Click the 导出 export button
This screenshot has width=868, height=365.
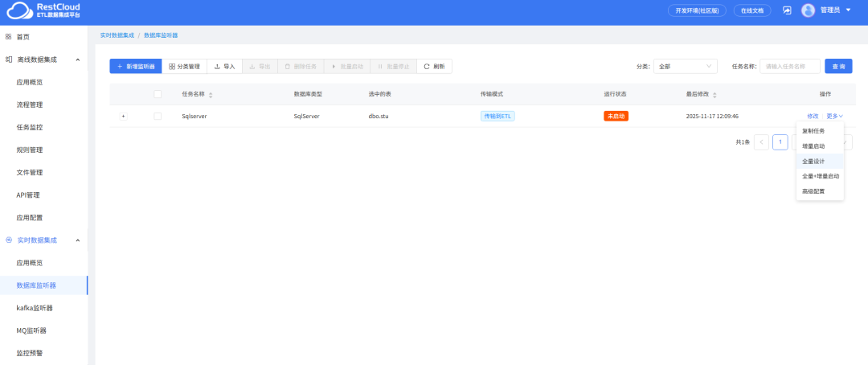click(260, 67)
